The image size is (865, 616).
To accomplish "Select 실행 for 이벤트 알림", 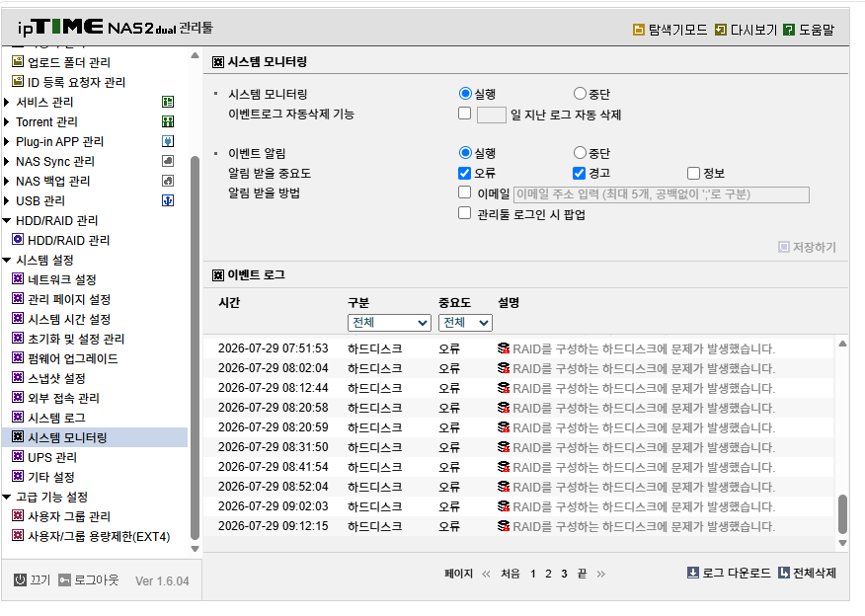I will point(465,152).
